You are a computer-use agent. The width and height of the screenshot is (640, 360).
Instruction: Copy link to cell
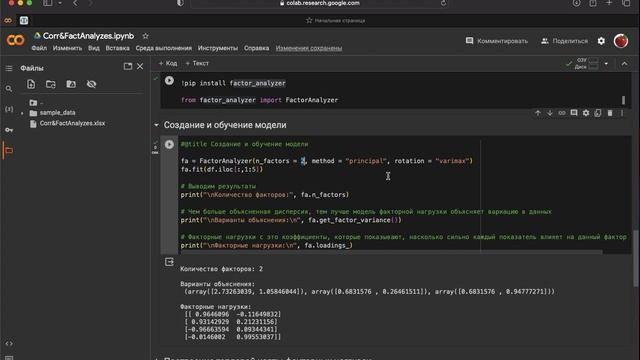coord(562,113)
